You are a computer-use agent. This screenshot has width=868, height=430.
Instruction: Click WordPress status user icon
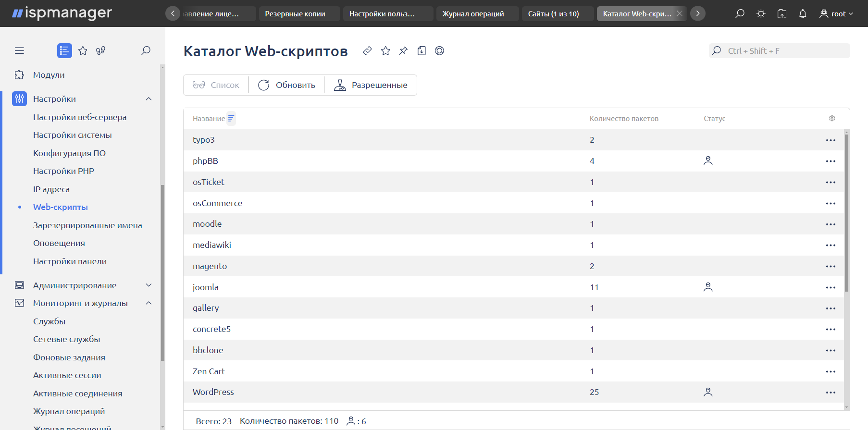click(708, 392)
